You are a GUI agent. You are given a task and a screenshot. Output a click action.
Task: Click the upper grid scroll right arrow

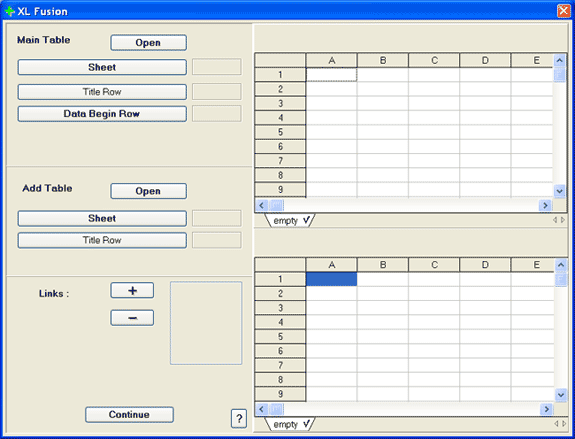point(545,205)
